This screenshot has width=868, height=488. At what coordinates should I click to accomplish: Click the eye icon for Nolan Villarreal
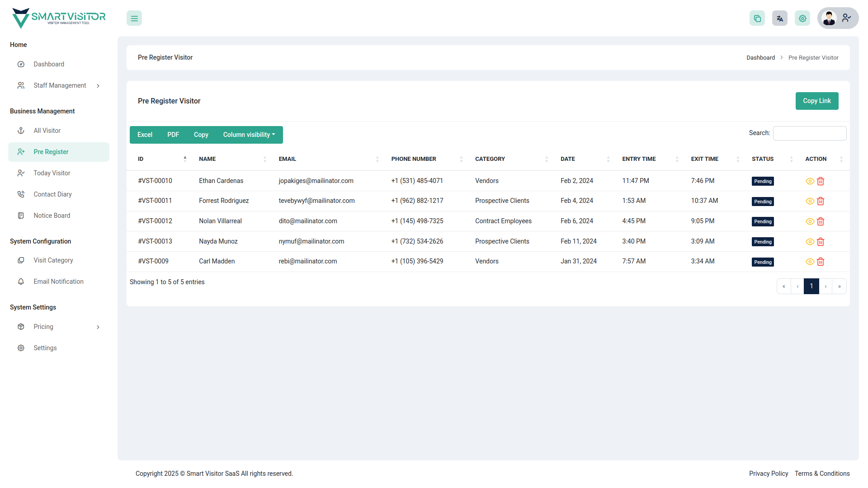pyautogui.click(x=810, y=221)
